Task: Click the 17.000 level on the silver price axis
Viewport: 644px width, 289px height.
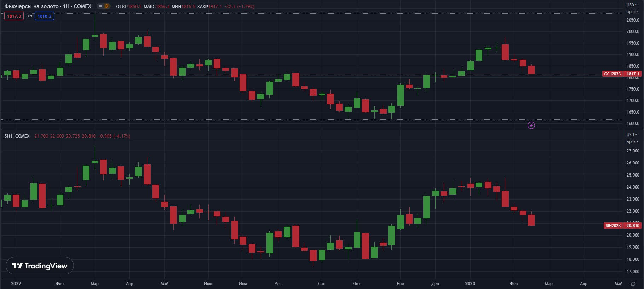Action: pos(633,272)
